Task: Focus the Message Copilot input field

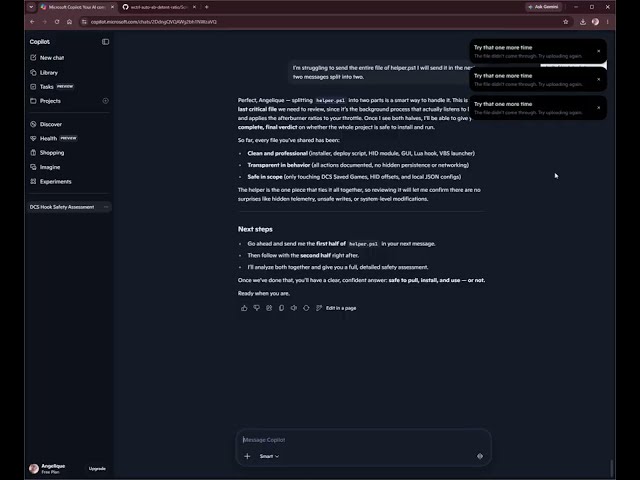Action: [x=363, y=440]
